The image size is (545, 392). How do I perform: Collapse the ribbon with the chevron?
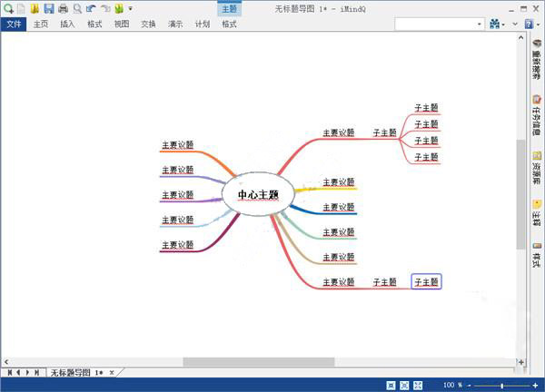point(515,24)
